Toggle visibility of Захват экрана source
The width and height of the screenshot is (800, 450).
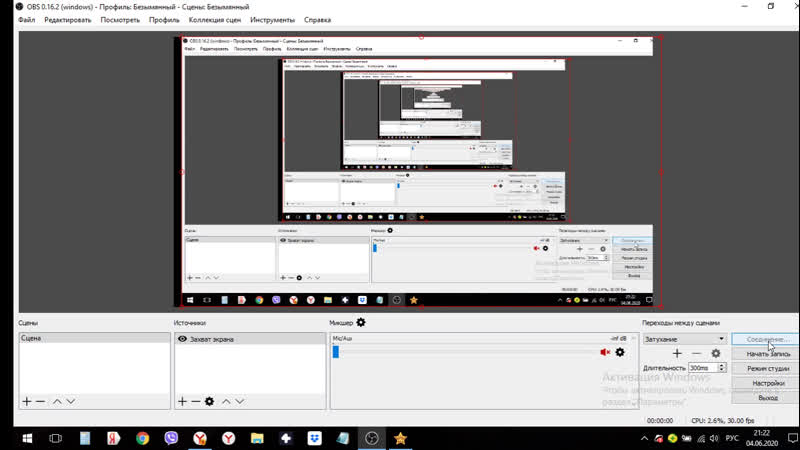(x=182, y=339)
